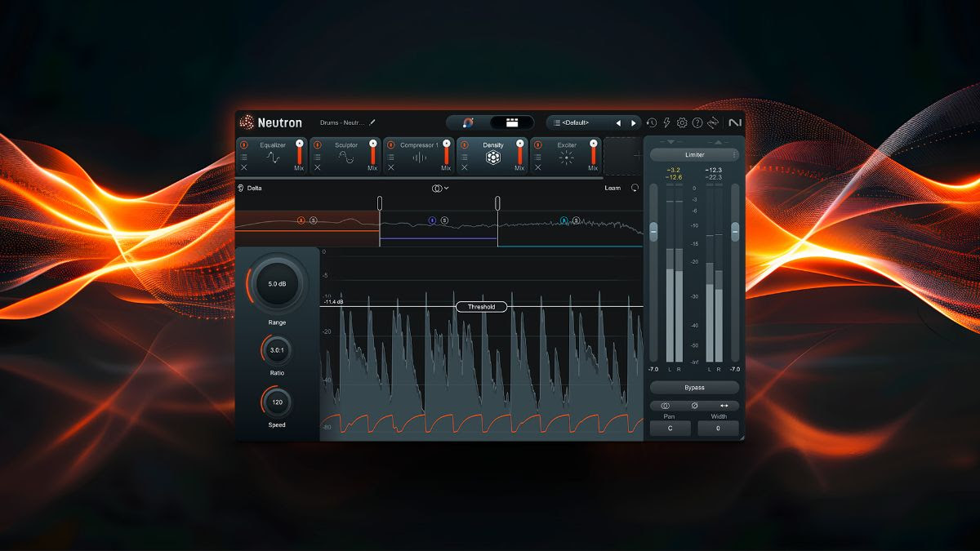The width and height of the screenshot is (980, 551).
Task: Remove the Equalizer module with its X
Action: [x=243, y=167]
